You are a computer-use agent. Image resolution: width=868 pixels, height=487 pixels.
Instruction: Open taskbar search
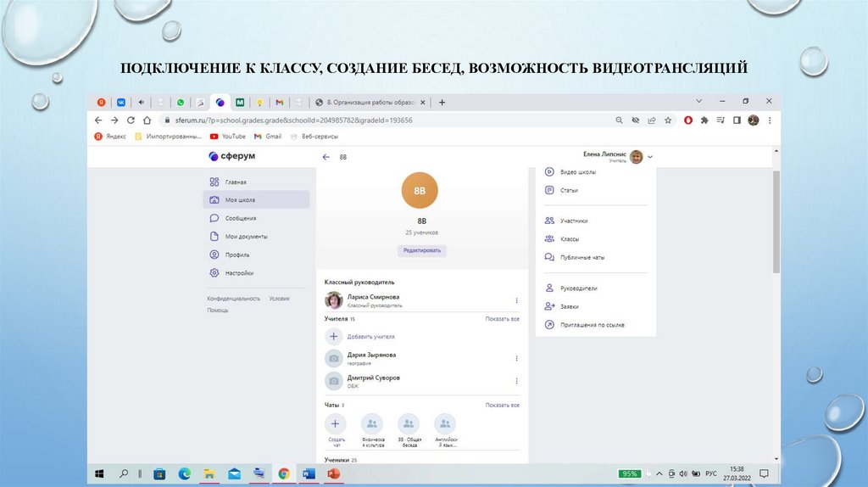(x=124, y=473)
